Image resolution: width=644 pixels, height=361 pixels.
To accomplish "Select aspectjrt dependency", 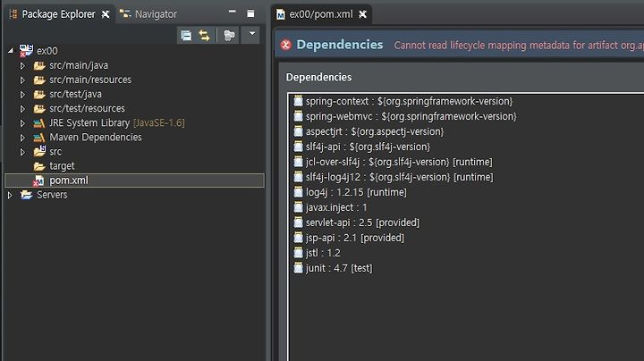I will [x=375, y=131].
